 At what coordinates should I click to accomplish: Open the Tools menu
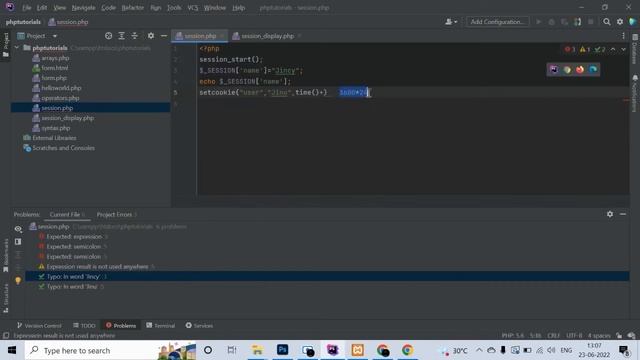pyautogui.click(x=174, y=8)
